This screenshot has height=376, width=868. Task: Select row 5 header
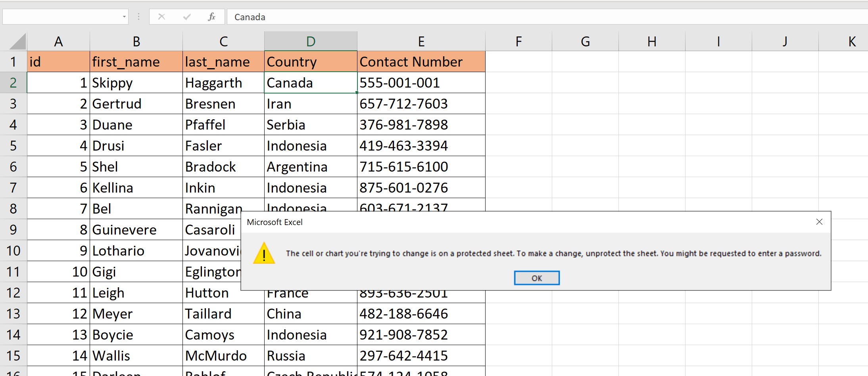13,145
